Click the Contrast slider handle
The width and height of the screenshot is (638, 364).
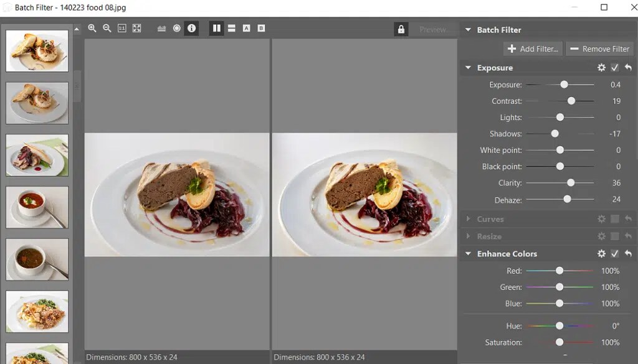pyautogui.click(x=571, y=101)
